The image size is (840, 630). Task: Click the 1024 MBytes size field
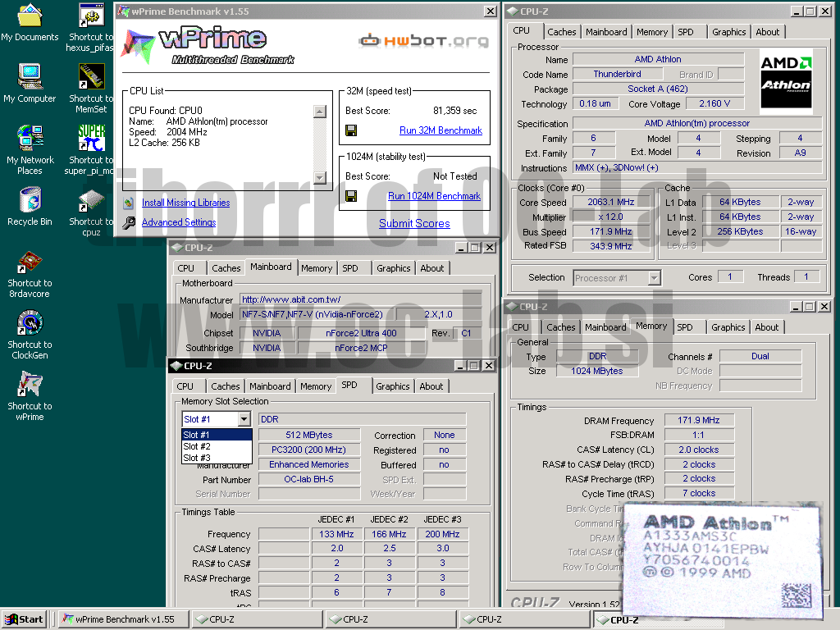pyautogui.click(x=597, y=371)
